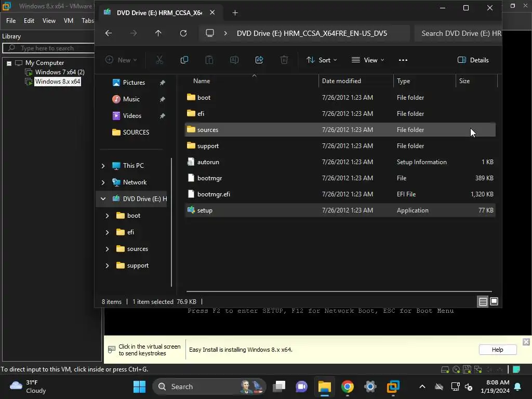Click the Search DVD Drive field
Image resolution: width=532 pixels, height=399 pixels.
click(458, 33)
